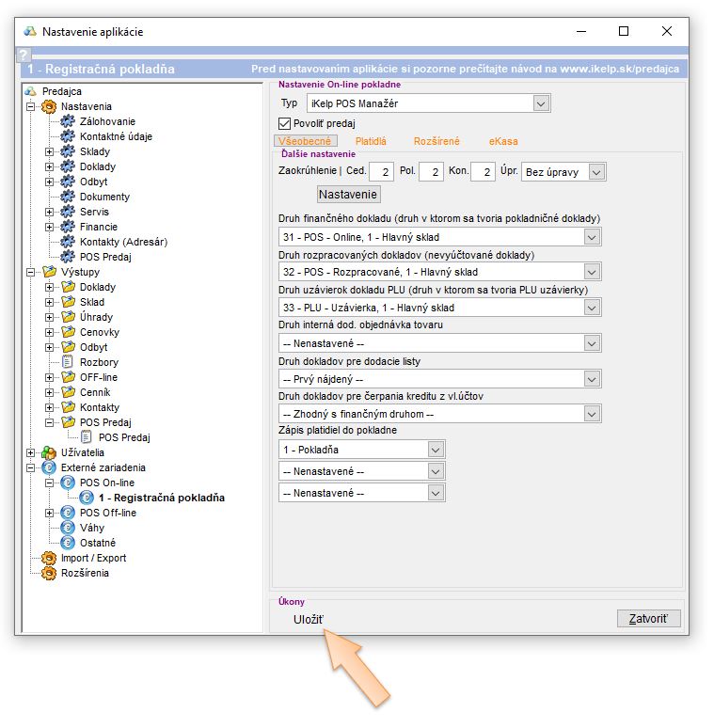Switch to the eKasa tab

click(502, 141)
